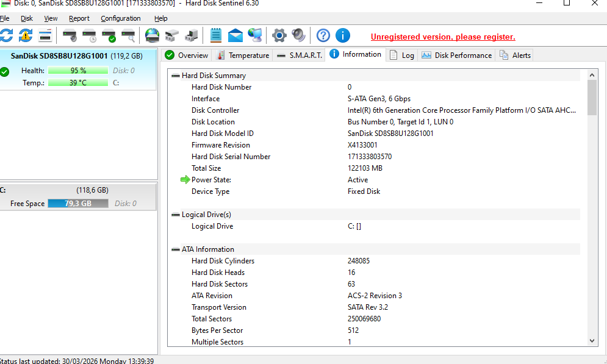Click the disk with green checkmark icon
Viewport: 607px width, 364px height.
(109, 35)
